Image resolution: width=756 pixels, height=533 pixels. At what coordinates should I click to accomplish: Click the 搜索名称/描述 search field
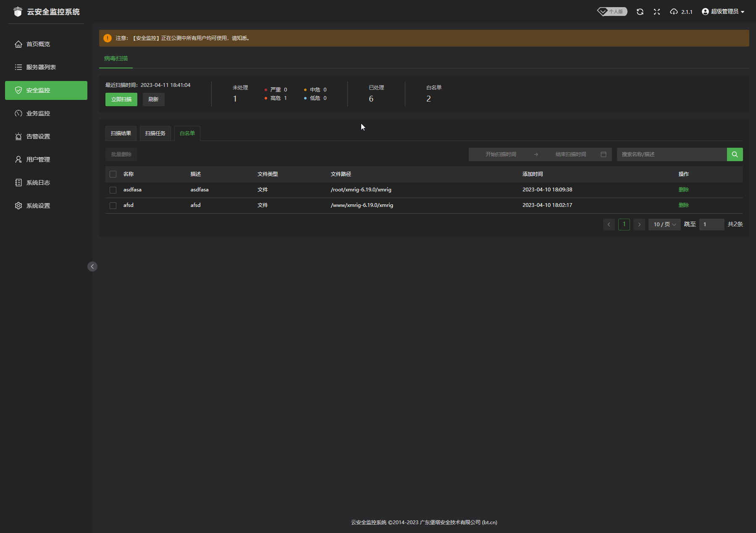[x=671, y=154]
